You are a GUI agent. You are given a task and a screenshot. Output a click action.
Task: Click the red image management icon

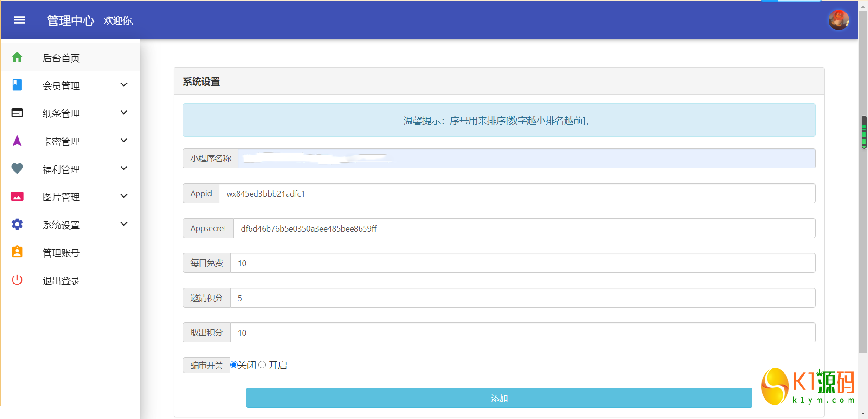(x=17, y=196)
